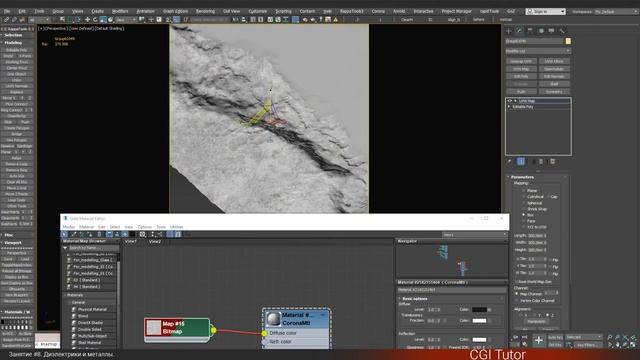Open Material menu in Slate Material Editor
Screen dimensions: 640x360
[x=87, y=227]
